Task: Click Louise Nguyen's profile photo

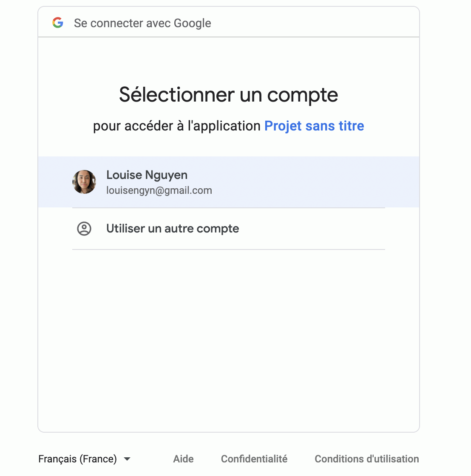Action: pos(84,182)
